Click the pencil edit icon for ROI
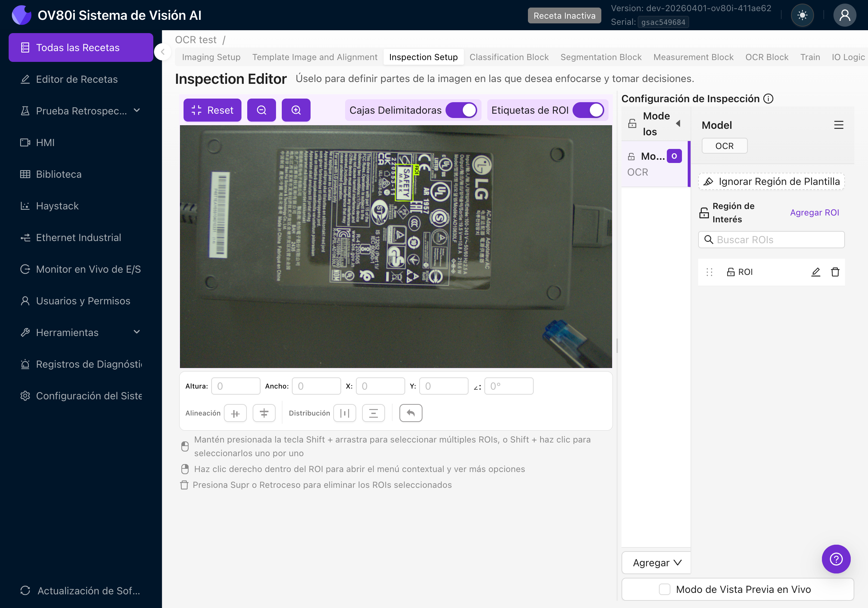The height and width of the screenshot is (608, 868). 815,272
